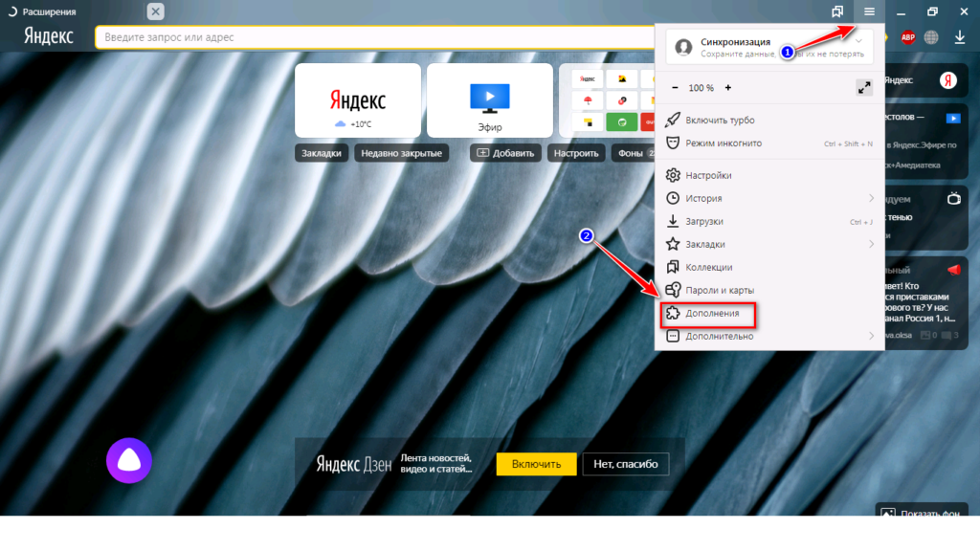Click the Яндекс logo beside address bar

[x=48, y=36]
